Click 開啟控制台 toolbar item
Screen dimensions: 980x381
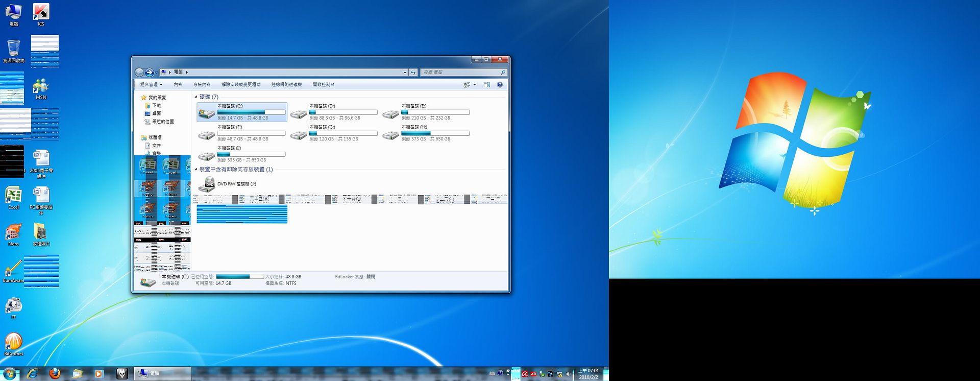point(324,85)
